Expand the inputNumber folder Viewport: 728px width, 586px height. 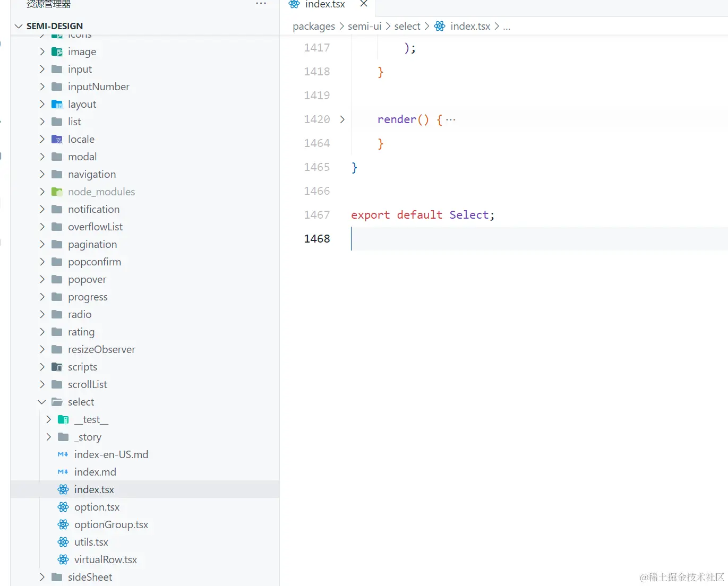coord(42,87)
